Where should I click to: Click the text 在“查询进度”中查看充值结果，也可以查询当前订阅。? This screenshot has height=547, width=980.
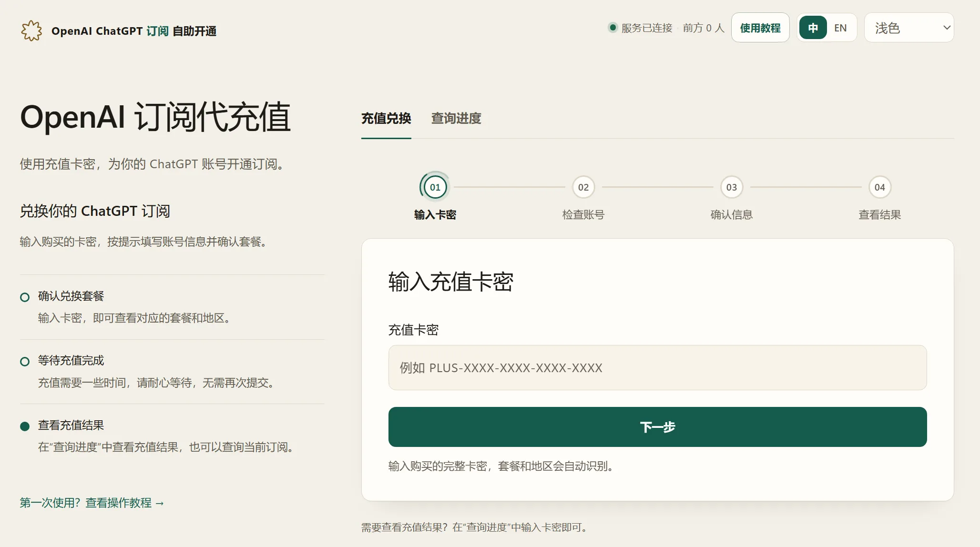click(x=166, y=447)
